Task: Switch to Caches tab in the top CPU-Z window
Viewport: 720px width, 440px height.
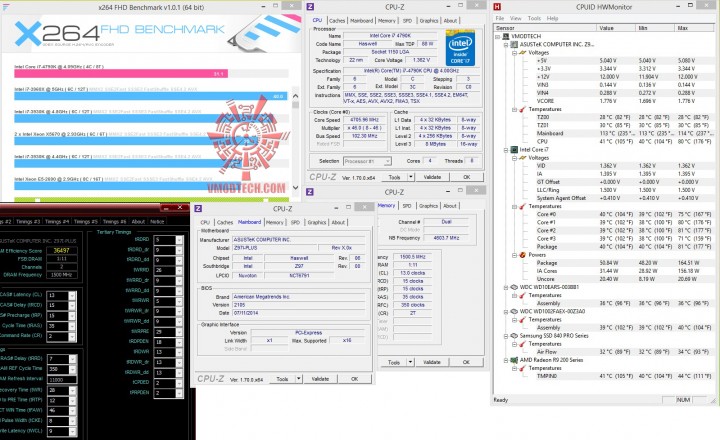Action: (337, 21)
